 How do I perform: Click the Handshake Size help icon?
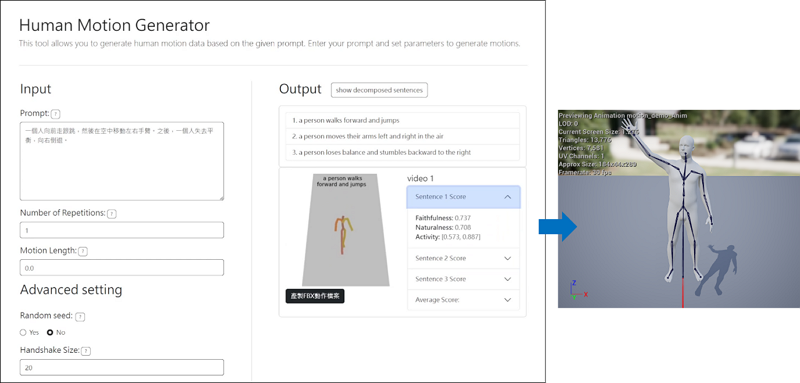coord(86,351)
